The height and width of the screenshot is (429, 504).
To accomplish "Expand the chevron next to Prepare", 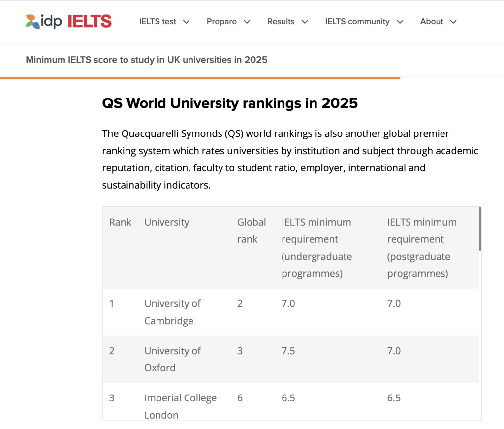I will (x=247, y=22).
